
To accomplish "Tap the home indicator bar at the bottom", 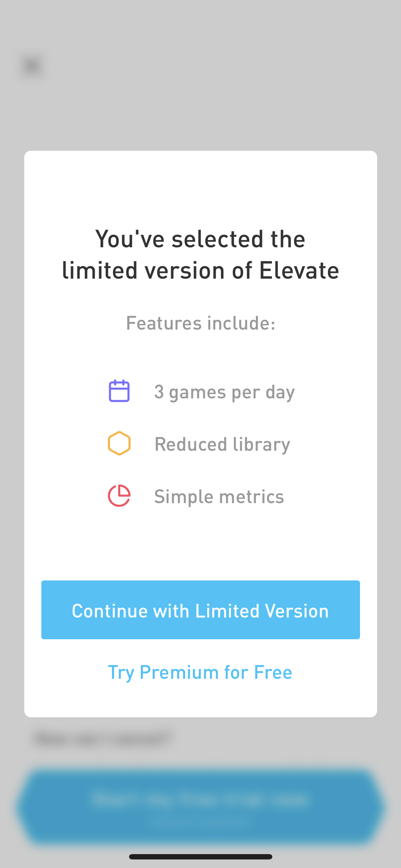I will click(200, 857).
